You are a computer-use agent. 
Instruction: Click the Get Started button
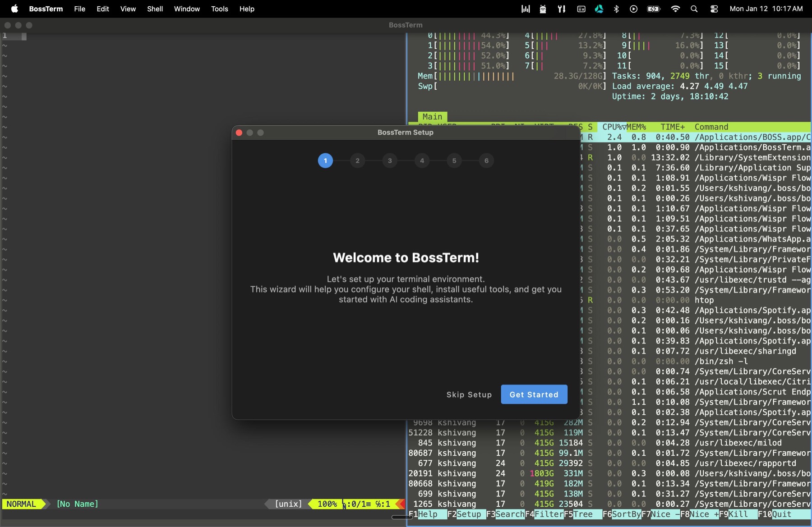(x=534, y=394)
